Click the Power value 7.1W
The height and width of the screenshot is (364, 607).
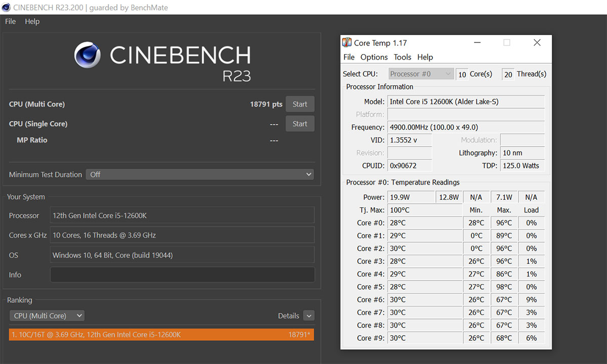point(504,197)
